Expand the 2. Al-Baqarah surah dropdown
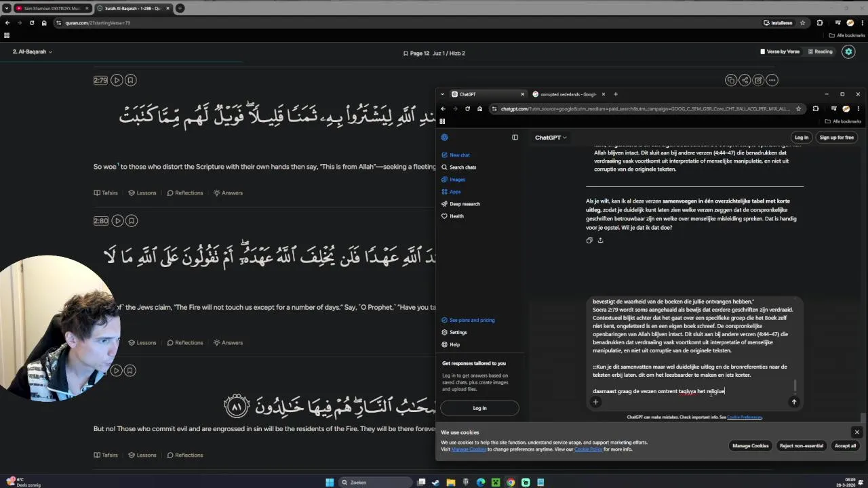Image resolution: width=868 pixels, height=488 pixels. pos(33,52)
